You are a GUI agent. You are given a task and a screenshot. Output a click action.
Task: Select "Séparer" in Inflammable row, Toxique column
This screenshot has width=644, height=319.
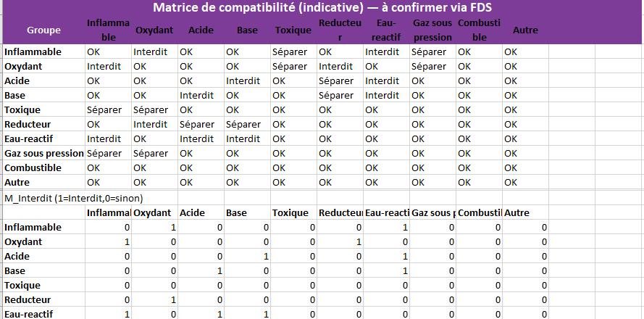[290, 52]
